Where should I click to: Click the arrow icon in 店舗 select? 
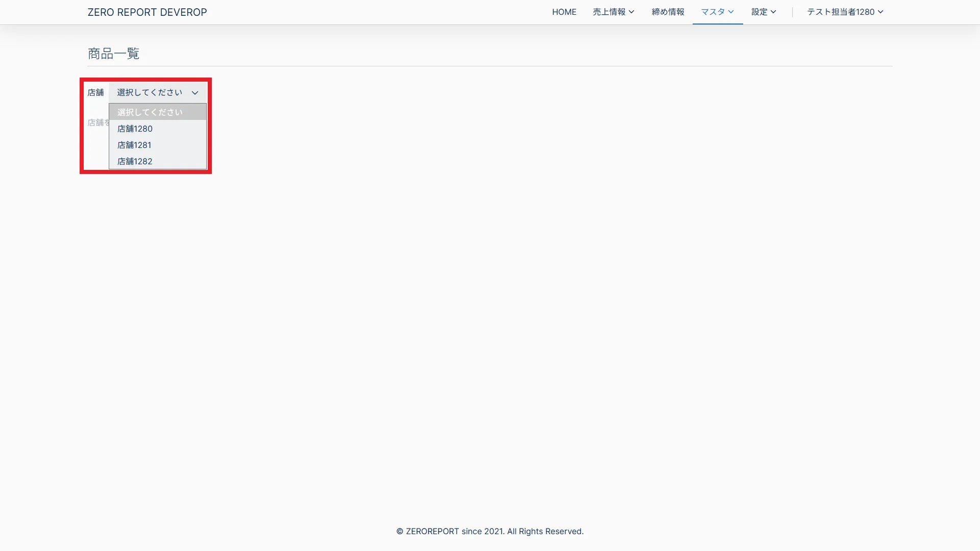pyautogui.click(x=195, y=93)
